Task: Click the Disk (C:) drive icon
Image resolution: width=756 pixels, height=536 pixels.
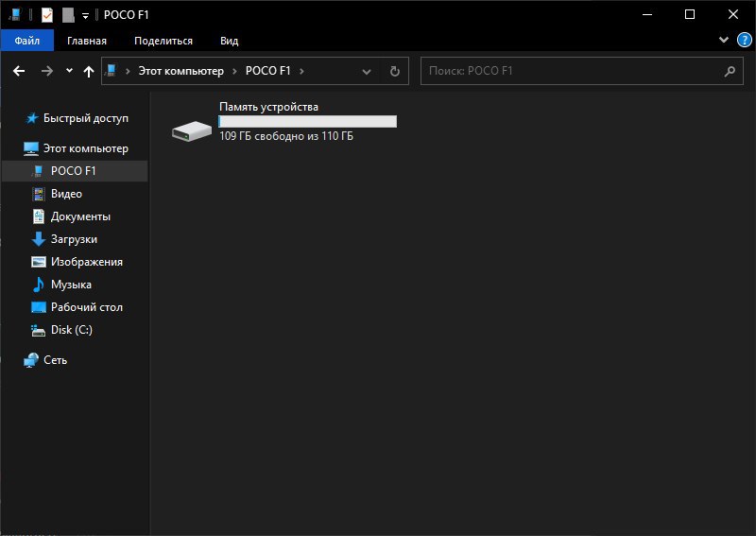Action: click(x=38, y=330)
